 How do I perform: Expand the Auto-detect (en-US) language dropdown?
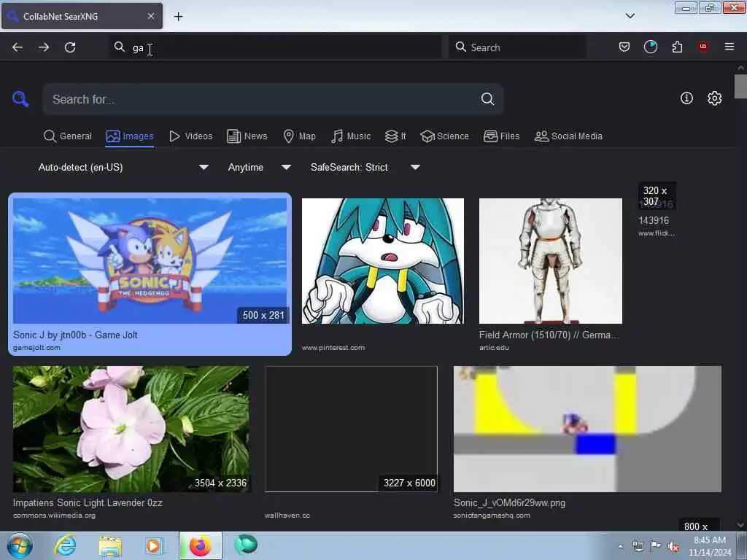[x=123, y=167]
